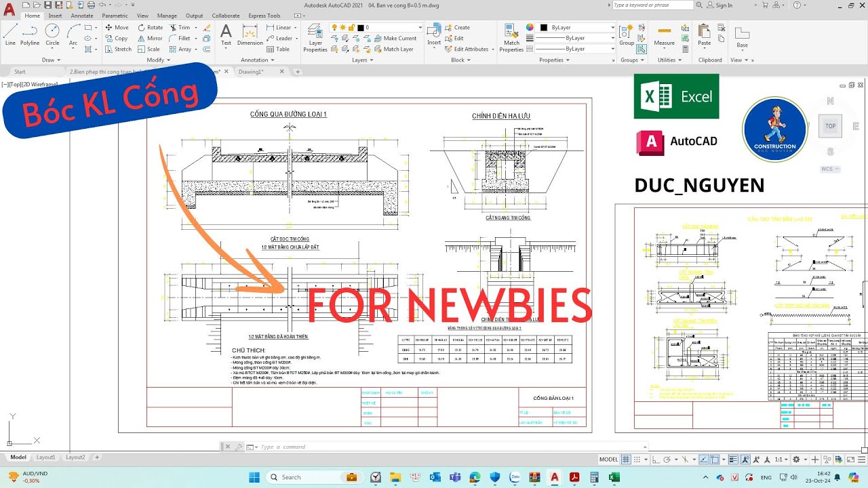Viewport: 868px width, 488px height.
Task: Select the Line tool
Action: pos(10,34)
